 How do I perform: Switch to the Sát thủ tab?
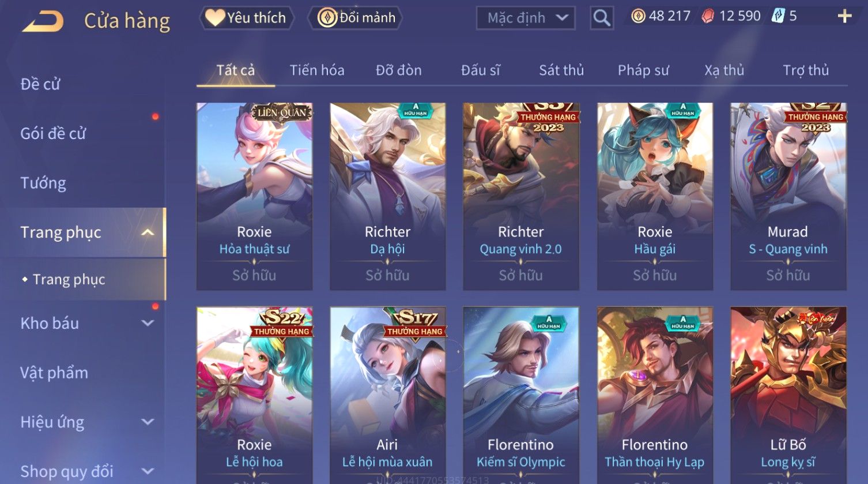[x=561, y=70]
